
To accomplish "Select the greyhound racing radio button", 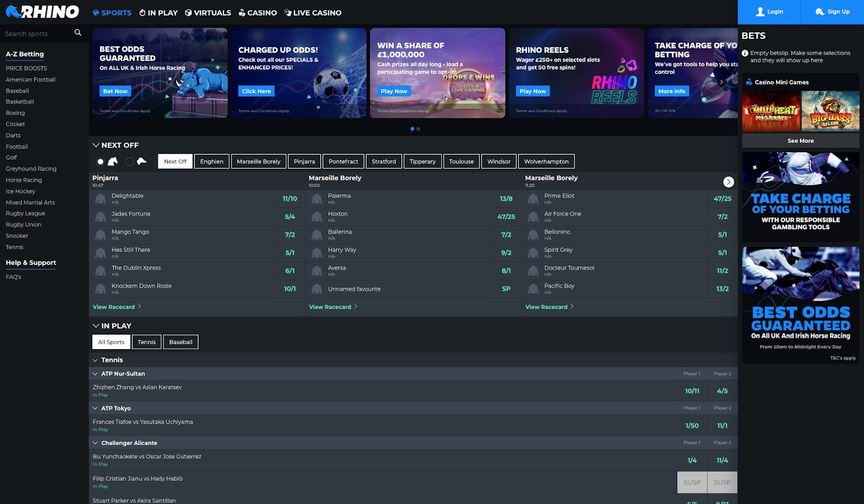I will (130, 161).
